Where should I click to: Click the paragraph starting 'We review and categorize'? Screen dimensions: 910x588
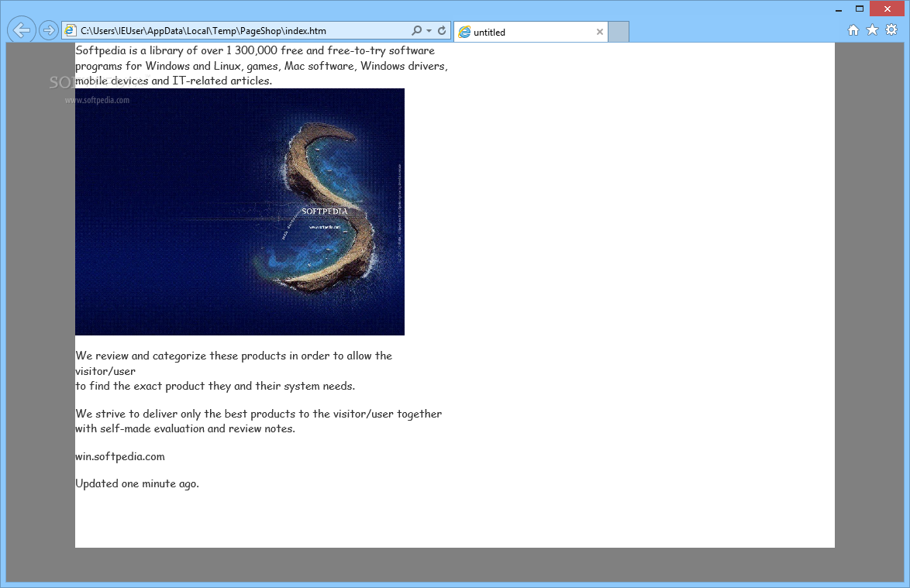[x=234, y=371]
